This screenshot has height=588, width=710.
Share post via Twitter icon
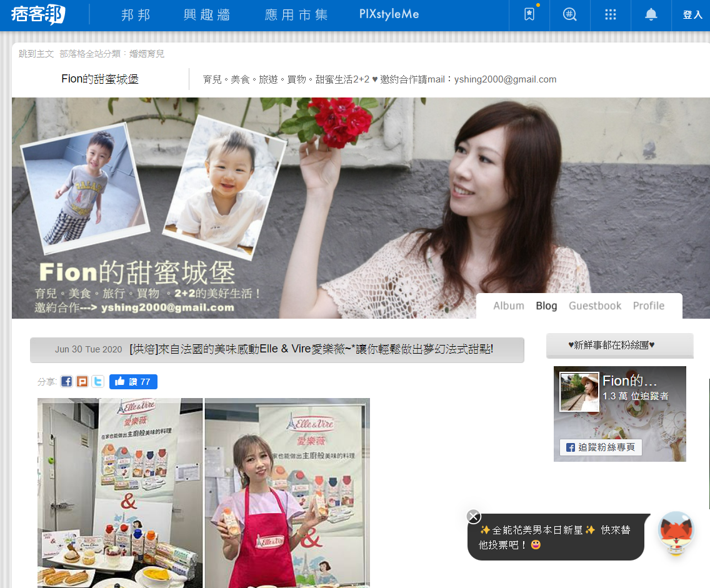(x=97, y=382)
